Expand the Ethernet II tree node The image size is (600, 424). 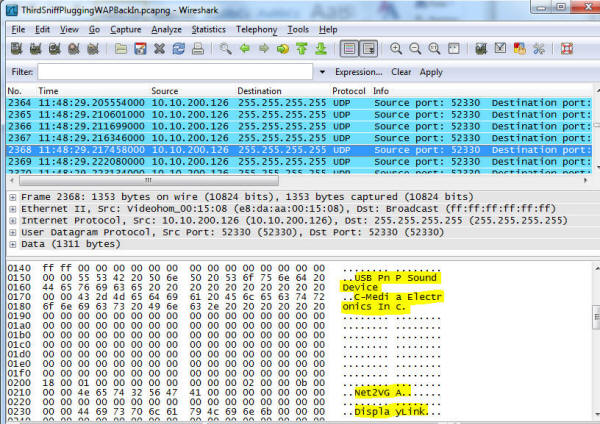13,209
